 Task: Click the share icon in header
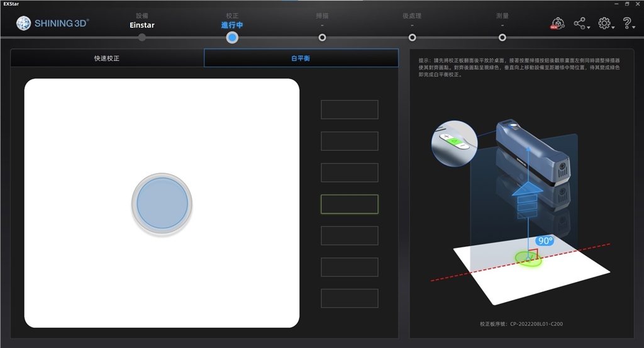pos(579,23)
